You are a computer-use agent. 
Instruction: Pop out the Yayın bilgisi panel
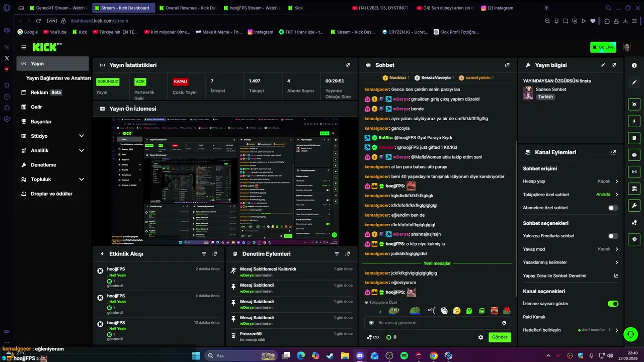click(614, 65)
